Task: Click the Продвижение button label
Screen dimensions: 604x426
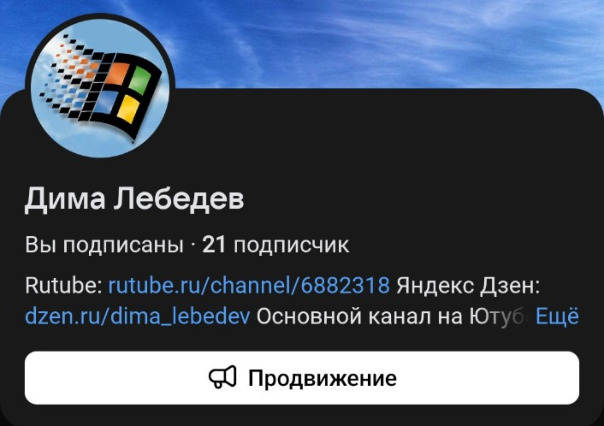Action: point(322,378)
